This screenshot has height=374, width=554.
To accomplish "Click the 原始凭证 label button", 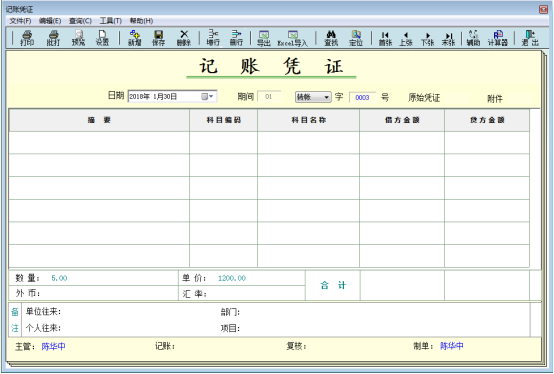I will (424, 98).
